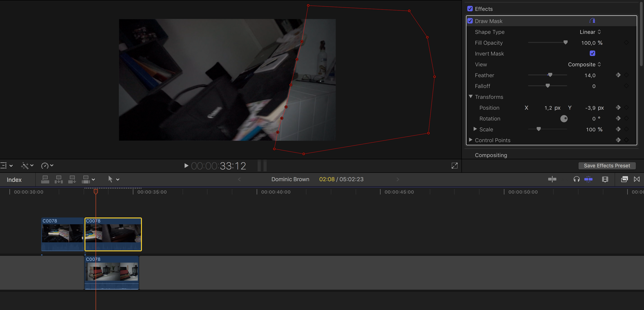Uncheck the Invert Mask checkbox

(x=592, y=53)
